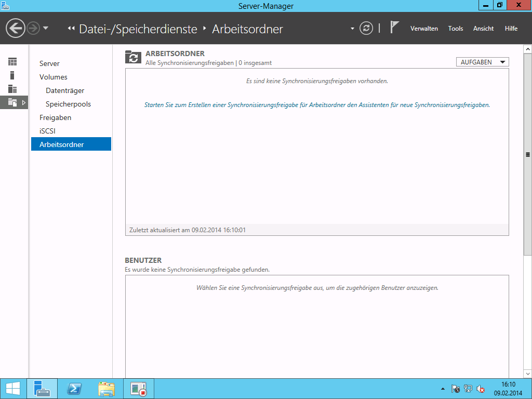Go back with the round back arrow

pyautogui.click(x=15, y=28)
